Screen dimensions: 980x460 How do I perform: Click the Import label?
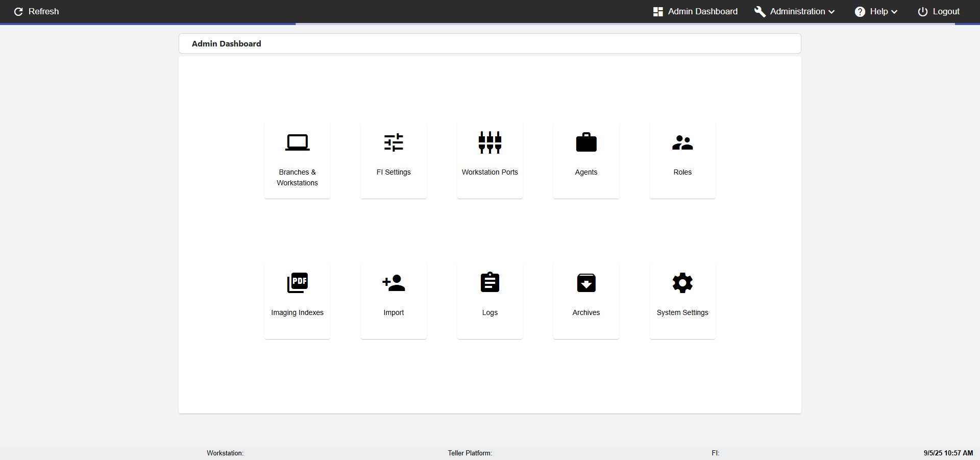pyautogui.click(x=394, y=312)
